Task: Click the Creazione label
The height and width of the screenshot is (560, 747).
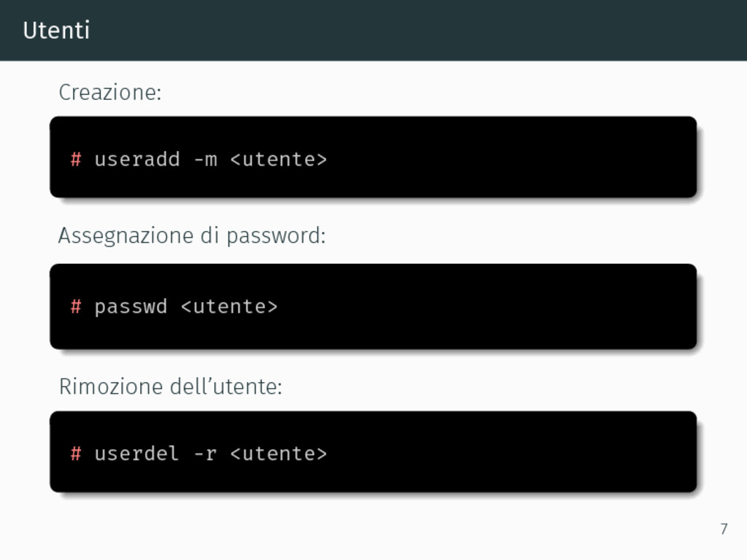Action: pyautogui.click(x=110, y=93)
